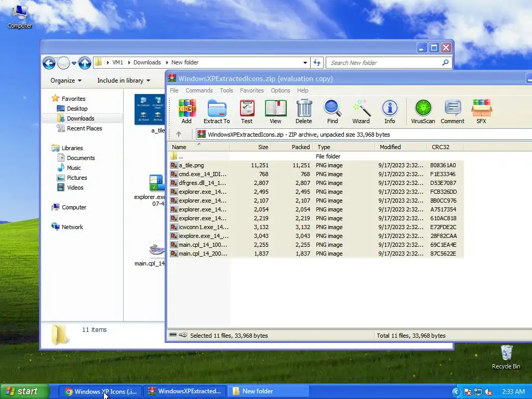Screen dimensions: 532x399
Task: Click the Comment toolbar icon
Action: pos(453,112)
